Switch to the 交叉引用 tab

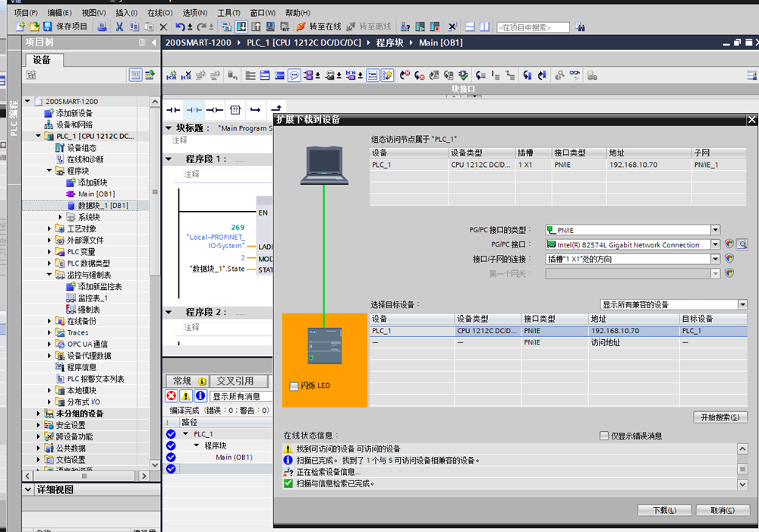coord(235,381)
